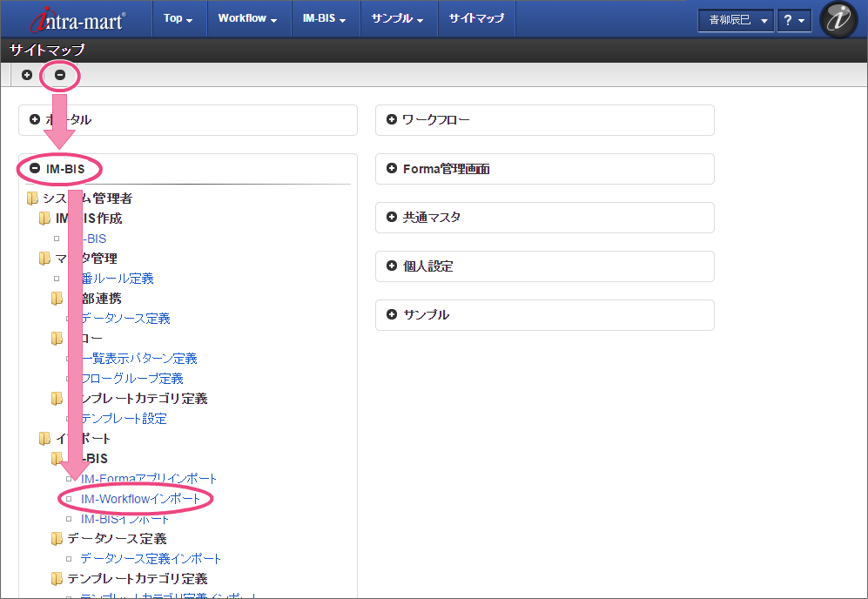
Task: Click the intra-mart logo
Action: [x=77, y=19]
